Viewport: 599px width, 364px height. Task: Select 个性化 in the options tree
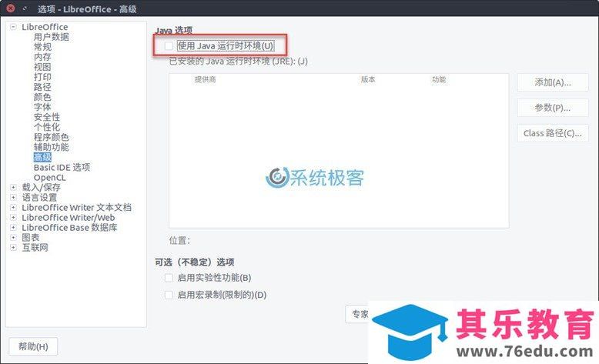tap(47, 127)
